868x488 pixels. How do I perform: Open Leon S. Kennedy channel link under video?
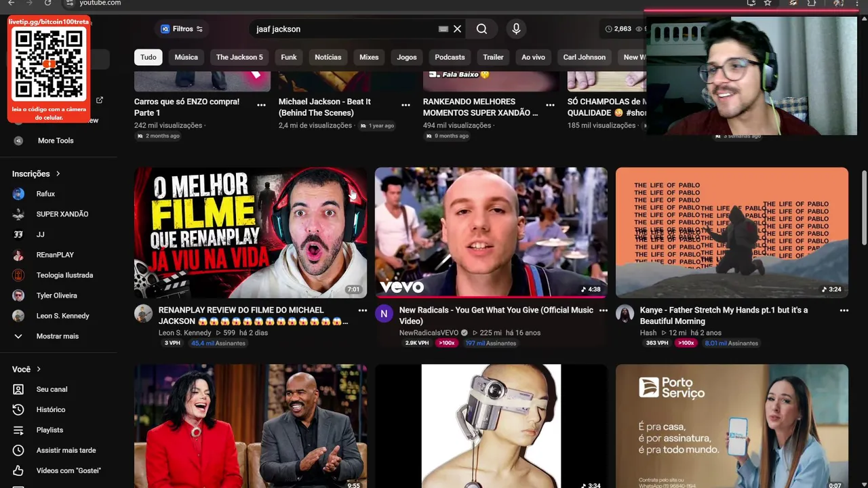click(x=184, y=333)
